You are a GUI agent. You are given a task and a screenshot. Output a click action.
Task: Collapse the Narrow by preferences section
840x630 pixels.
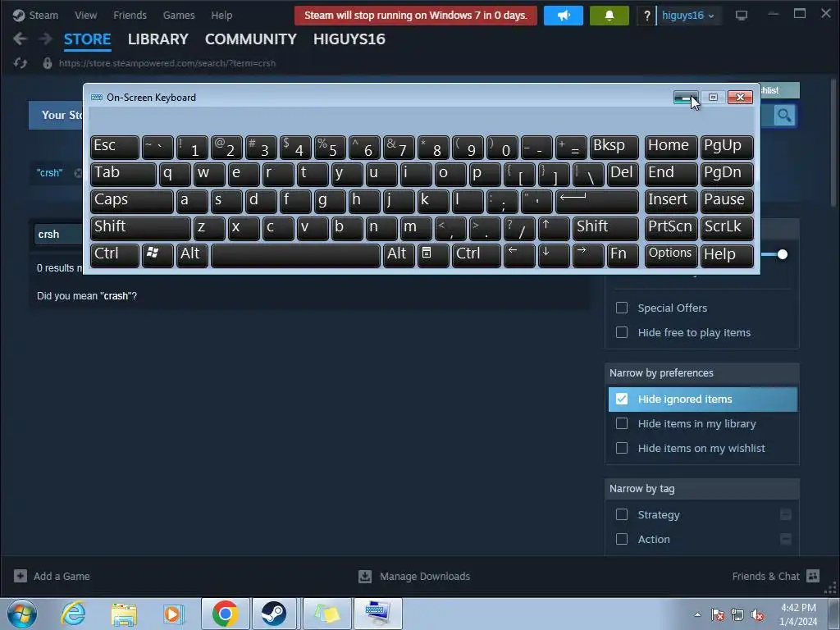click(702, 373)
